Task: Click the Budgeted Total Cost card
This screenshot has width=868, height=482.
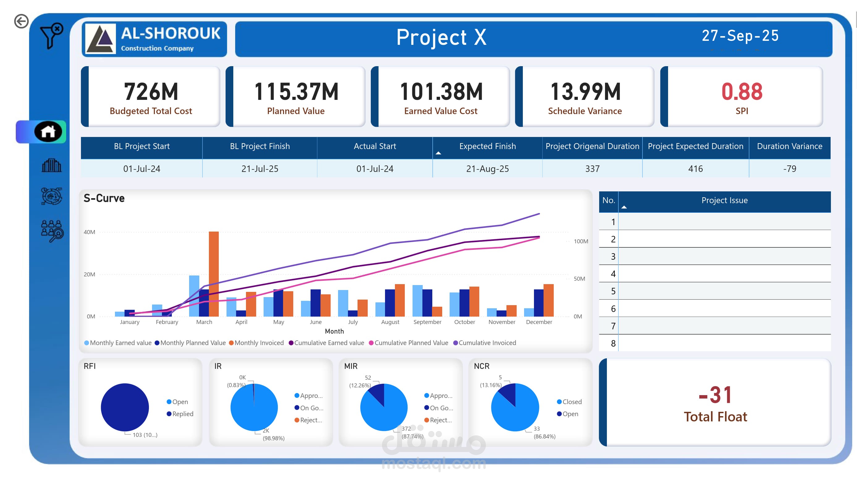Action: click(150, 97)
